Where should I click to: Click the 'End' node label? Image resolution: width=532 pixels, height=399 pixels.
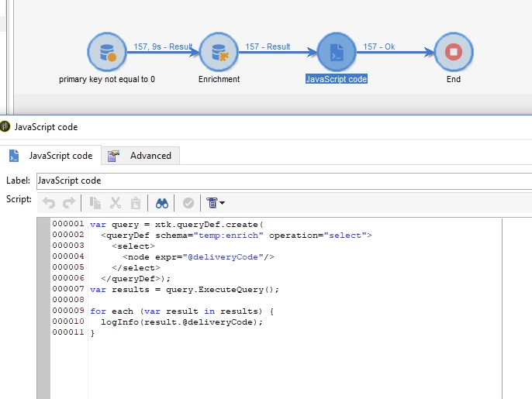[454, 79]
